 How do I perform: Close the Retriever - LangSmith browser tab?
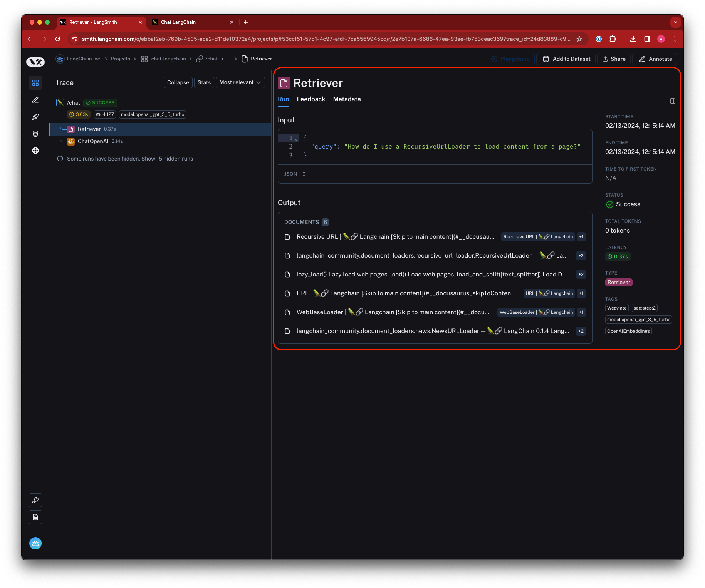coord(140,22)
